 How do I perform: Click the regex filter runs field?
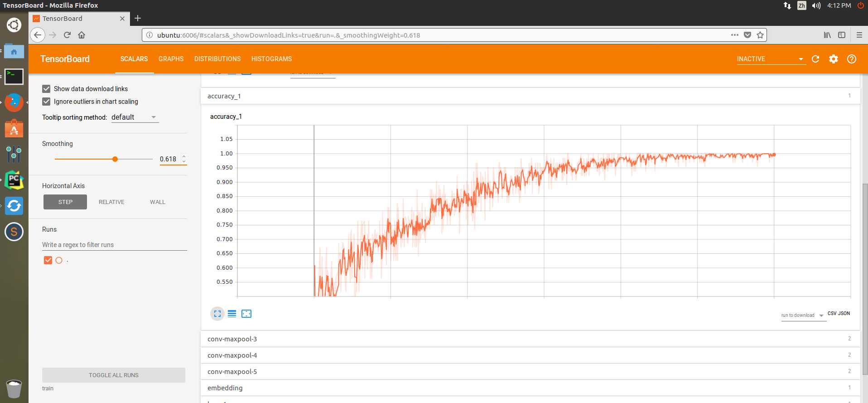click(115, 245)
